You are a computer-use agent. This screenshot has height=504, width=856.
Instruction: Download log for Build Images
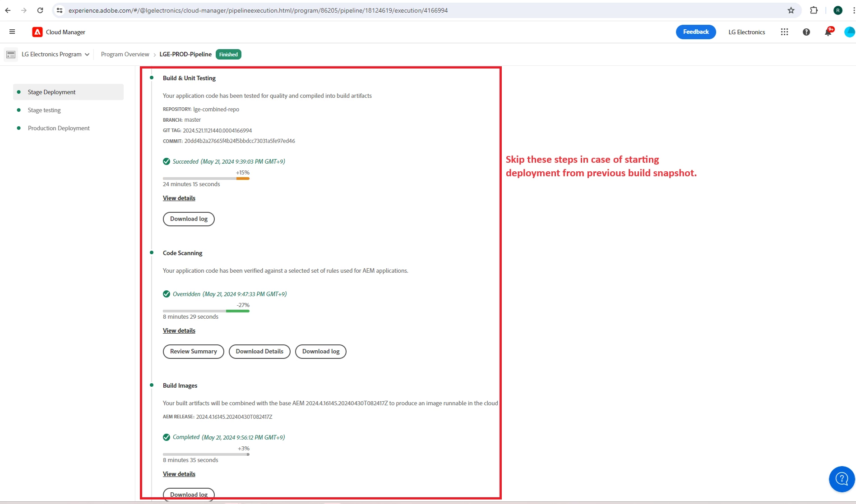(189, 494)
